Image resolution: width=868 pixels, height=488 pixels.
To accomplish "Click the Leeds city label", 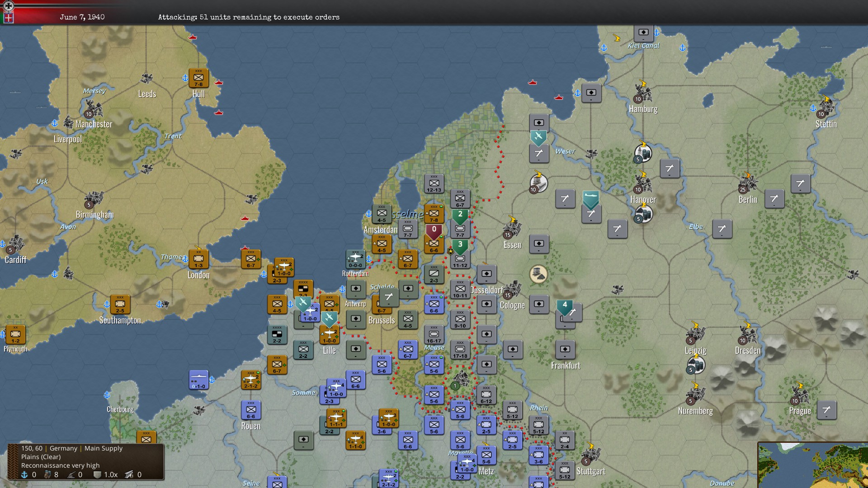I will tap(147, 94).
